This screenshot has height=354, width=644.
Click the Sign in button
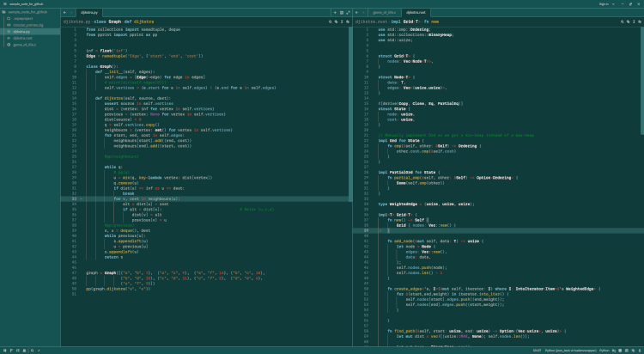(x=604, y=3)
